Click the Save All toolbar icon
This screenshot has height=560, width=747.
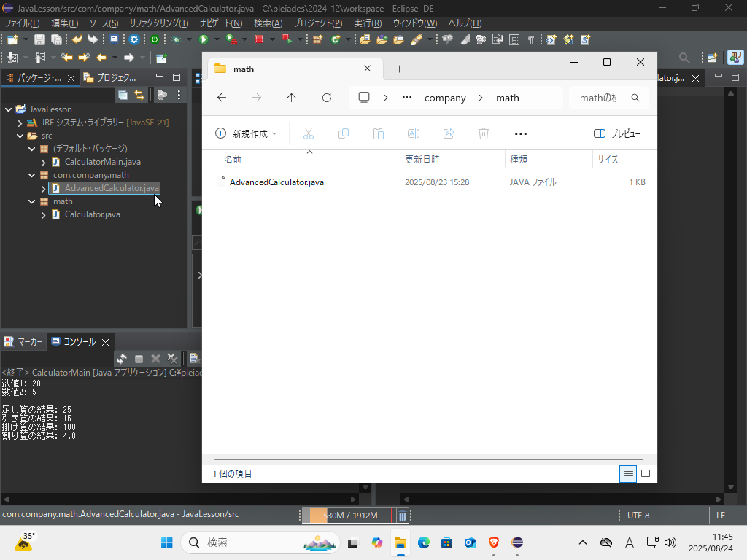[x=56, y=39]
